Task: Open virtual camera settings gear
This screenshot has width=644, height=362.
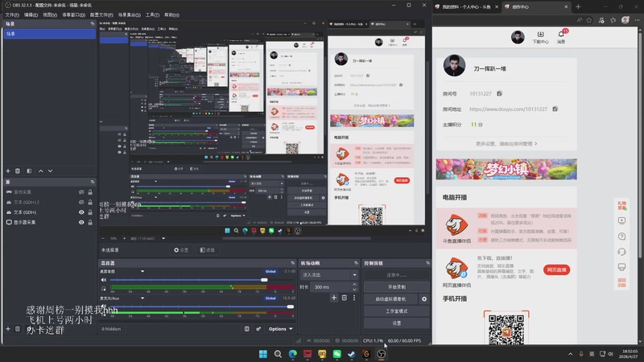Action: tap(424, 299)
